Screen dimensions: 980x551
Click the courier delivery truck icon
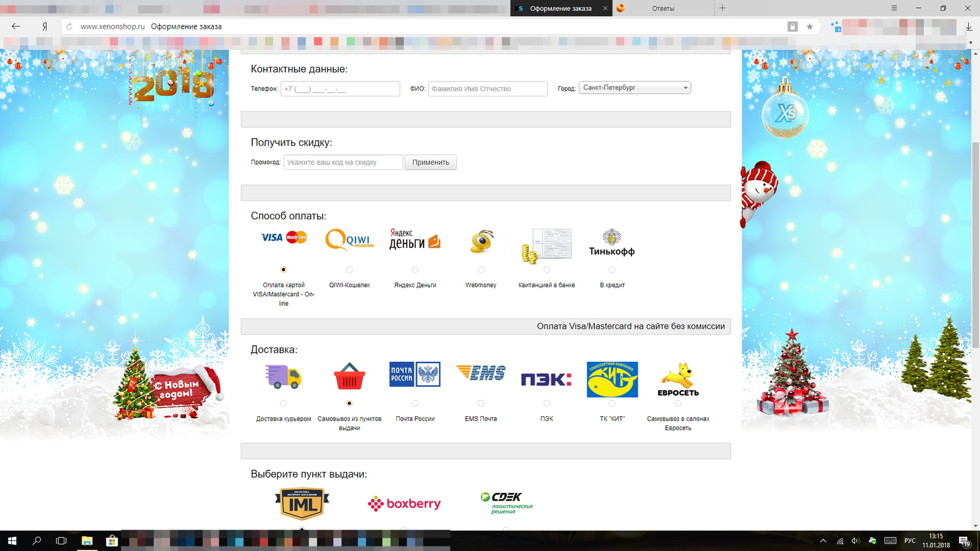coord(283,377)
